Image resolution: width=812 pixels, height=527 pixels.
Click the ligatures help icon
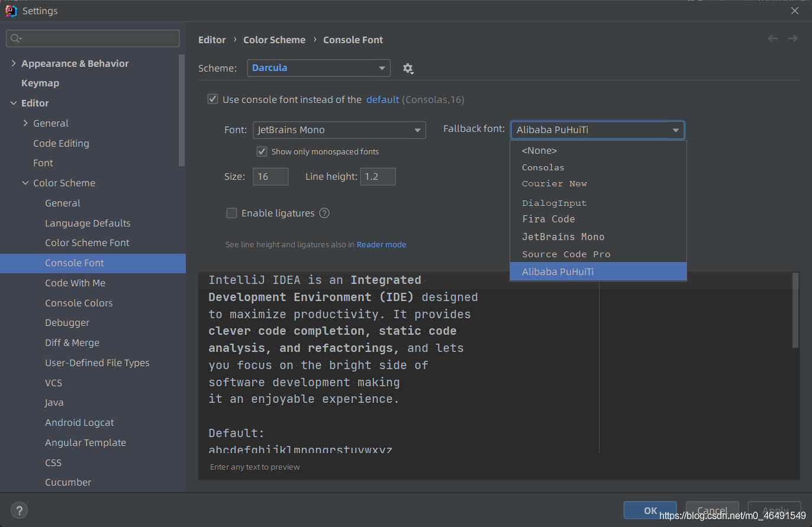(324, 213)
